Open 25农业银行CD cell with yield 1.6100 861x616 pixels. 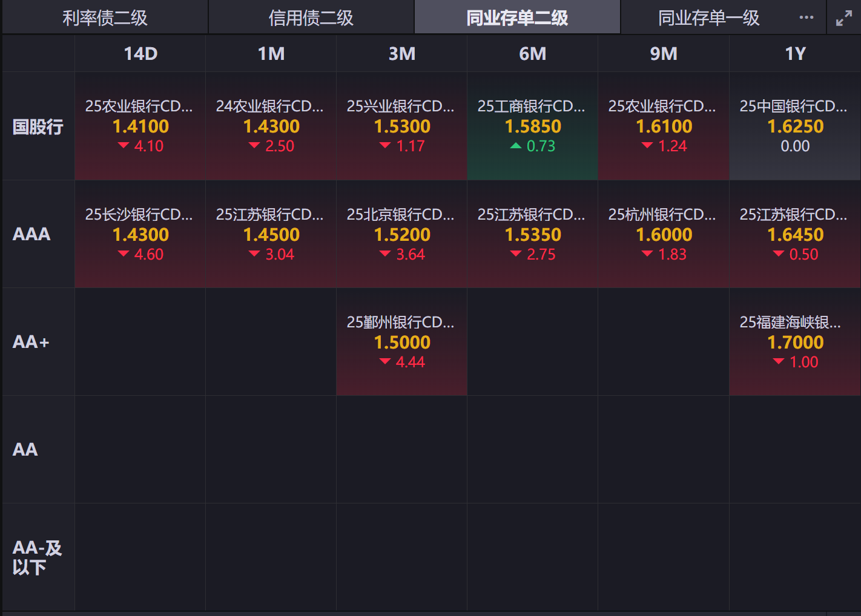pos(664,126)
